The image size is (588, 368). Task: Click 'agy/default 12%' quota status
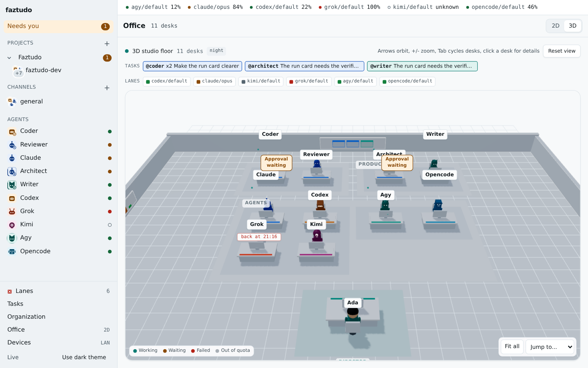point(153,7)
